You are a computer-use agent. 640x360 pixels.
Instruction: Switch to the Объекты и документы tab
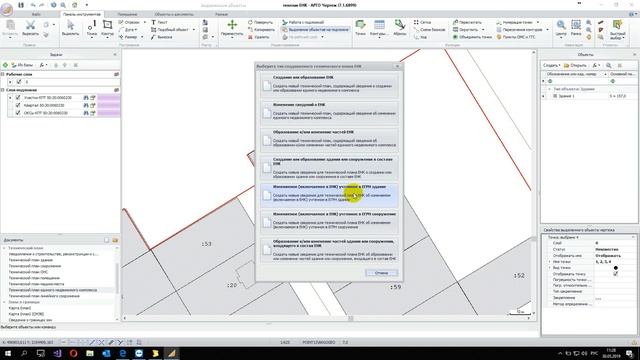[174, 14]
